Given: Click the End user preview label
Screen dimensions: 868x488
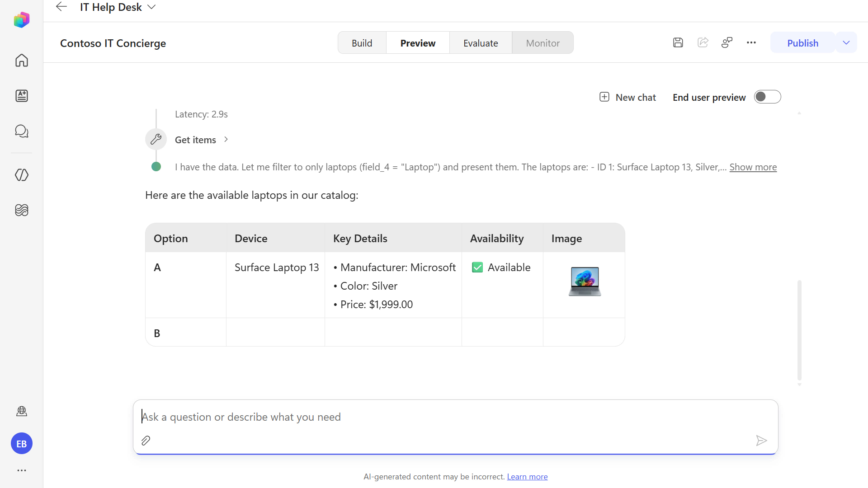Looking at the screenshot, I should [709, 97].
